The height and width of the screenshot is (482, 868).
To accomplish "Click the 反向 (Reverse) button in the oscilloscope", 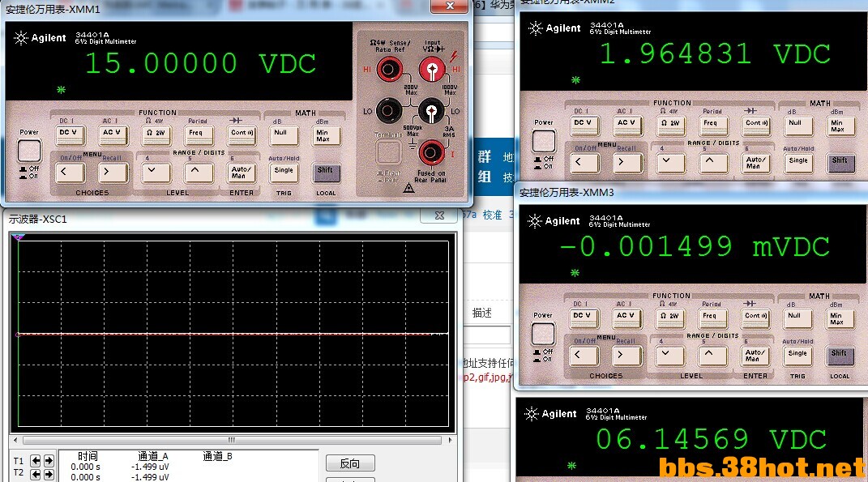I will [350, 463].
